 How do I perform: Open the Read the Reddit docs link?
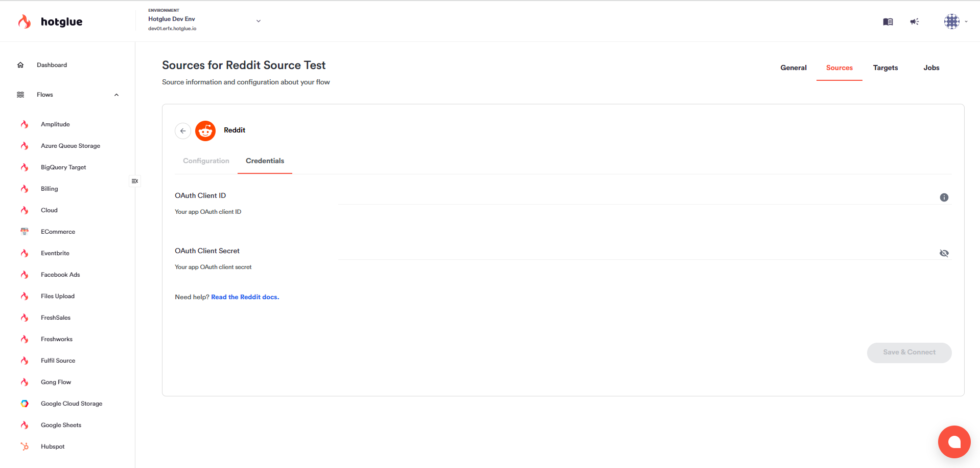coord(245,297)
